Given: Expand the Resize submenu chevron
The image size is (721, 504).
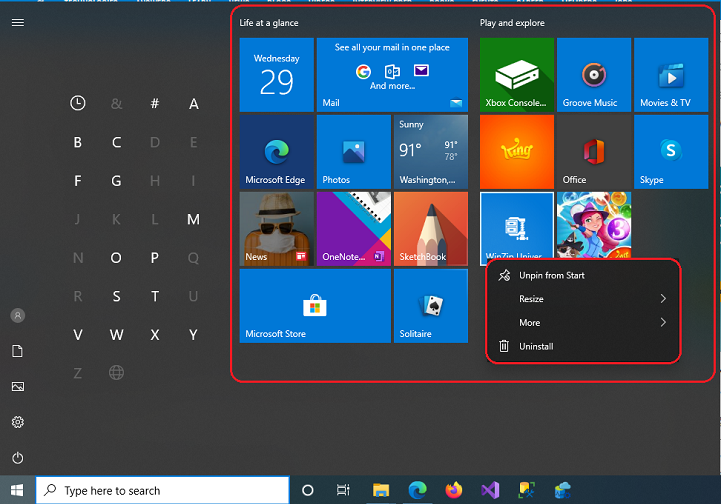Looking at the screenshot, I should click(x=663, y=299).
